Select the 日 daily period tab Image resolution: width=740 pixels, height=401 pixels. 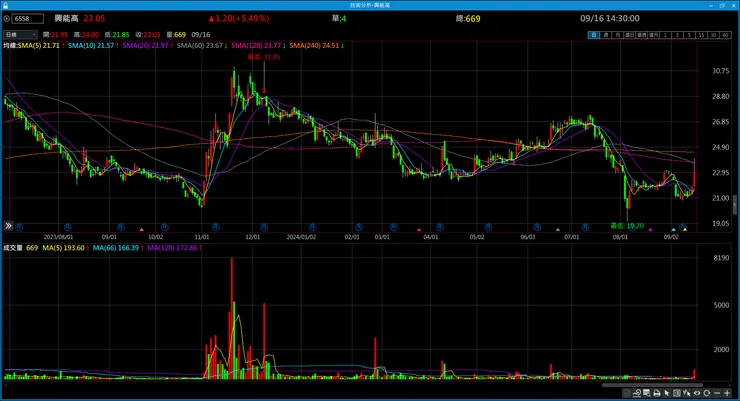[594, 35]
